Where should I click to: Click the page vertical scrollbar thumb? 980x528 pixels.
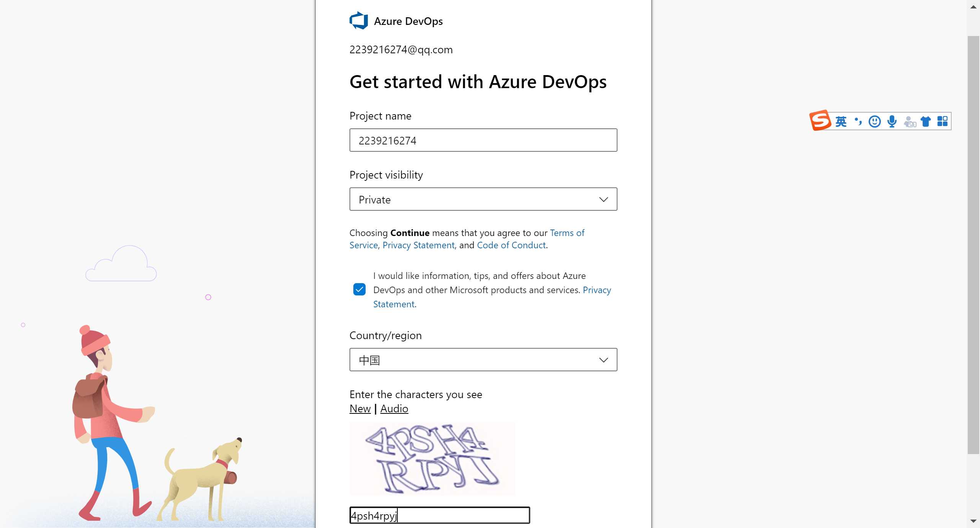pyautogui.click(x=973, y=245)
